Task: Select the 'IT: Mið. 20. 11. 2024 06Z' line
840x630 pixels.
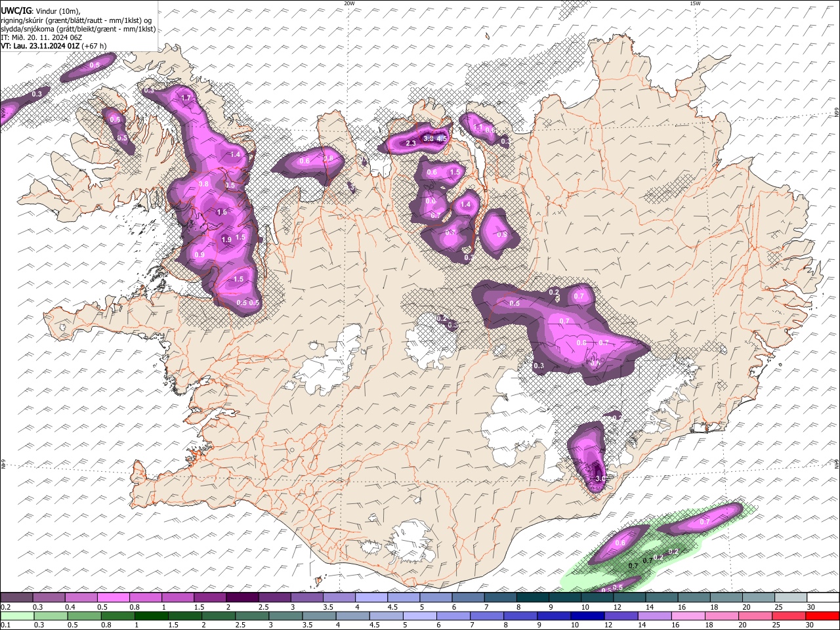Action: 41,37
